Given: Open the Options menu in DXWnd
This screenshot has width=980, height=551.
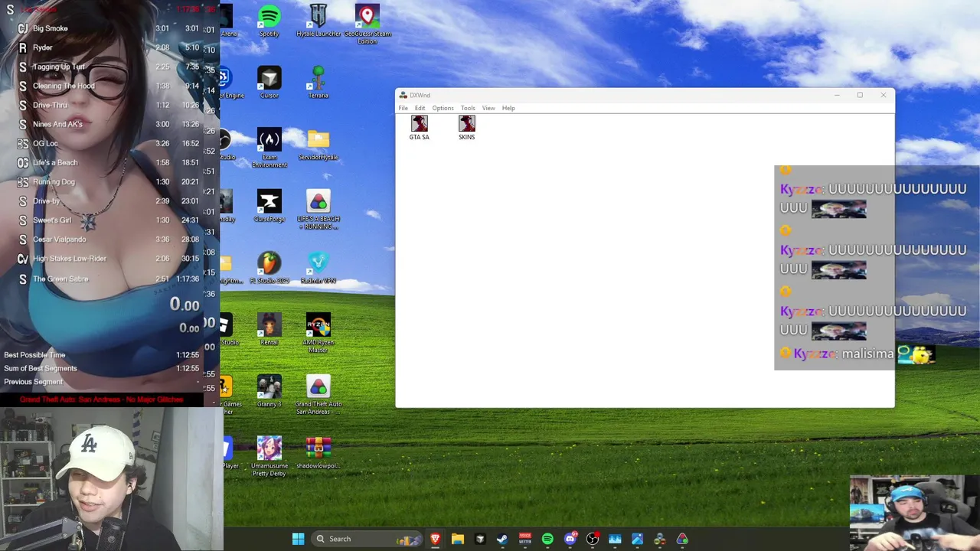Looking at the screenshot, I should point(443,108).
